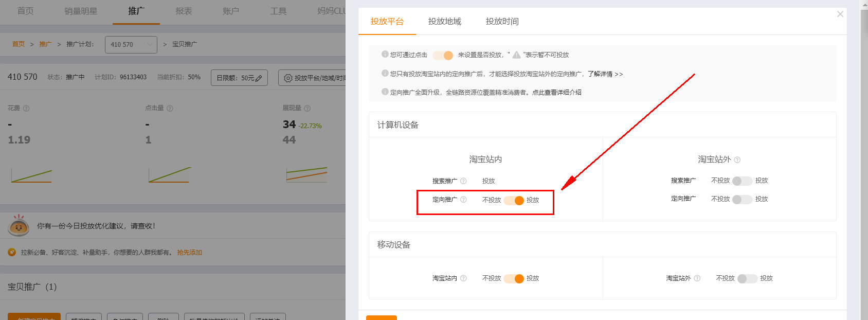Click help icon beside 定向推广 in 淘宝站内
868x320 pixels.
tap(463, 200)
